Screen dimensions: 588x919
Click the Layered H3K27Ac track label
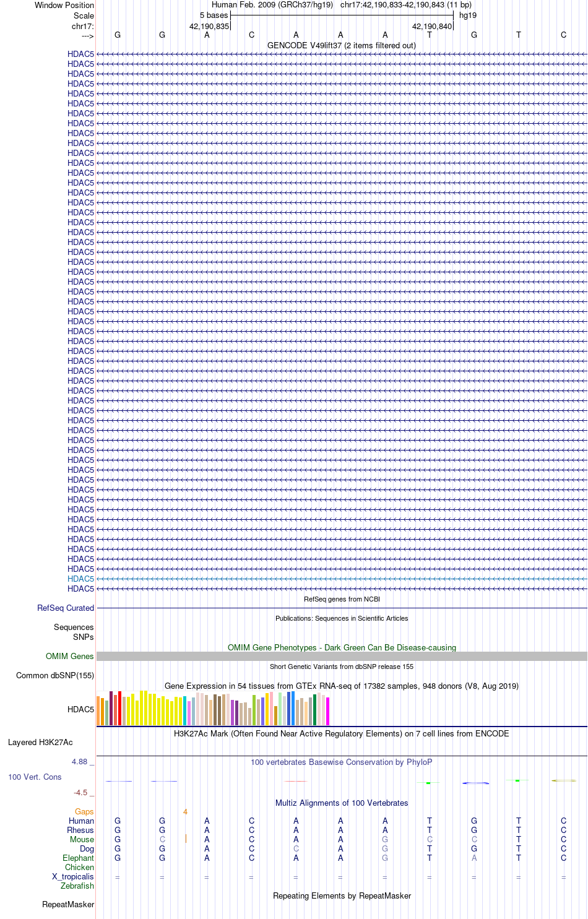click(40, 743)
